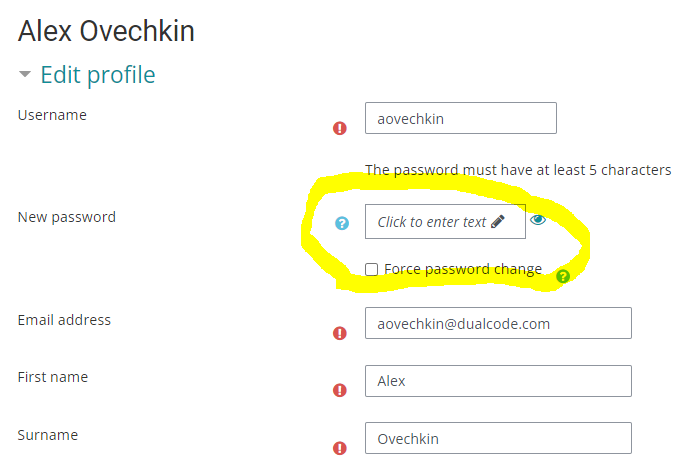Image resolution: width=696 pixels, height=473 pixels.
Task: Click the required icon beside Email address
Action: tap(340, 333)
